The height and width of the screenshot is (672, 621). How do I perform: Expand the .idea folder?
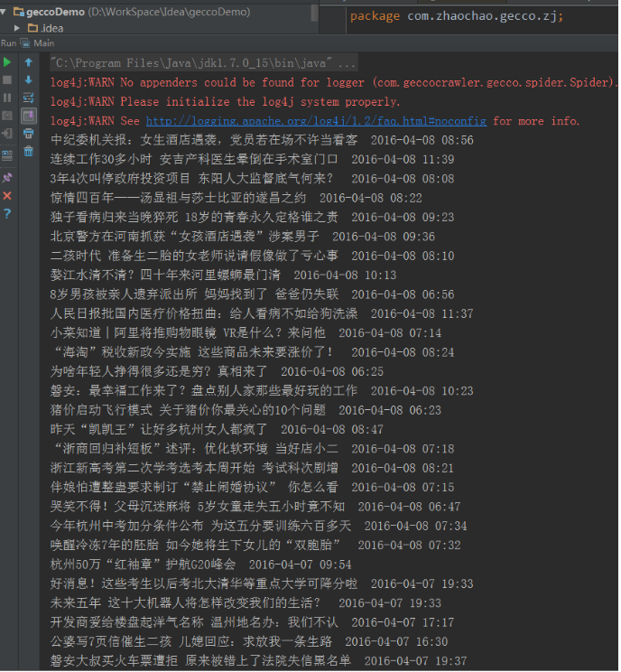17,28
